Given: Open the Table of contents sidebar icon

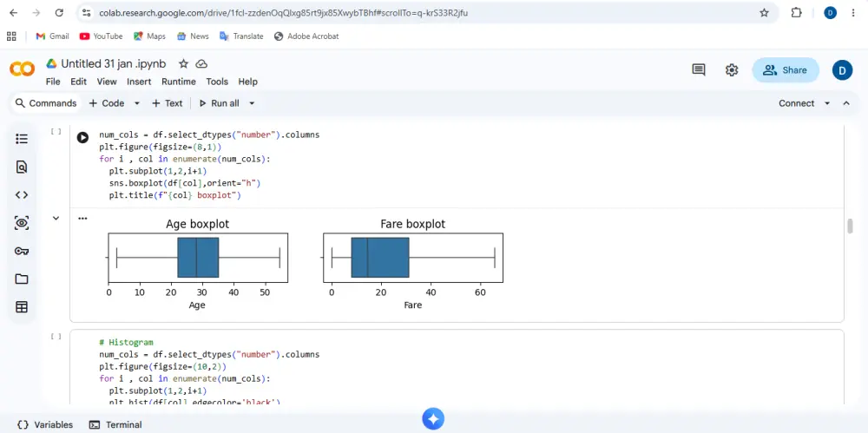Looking at the screenshot, I should (x=22, y=139).
